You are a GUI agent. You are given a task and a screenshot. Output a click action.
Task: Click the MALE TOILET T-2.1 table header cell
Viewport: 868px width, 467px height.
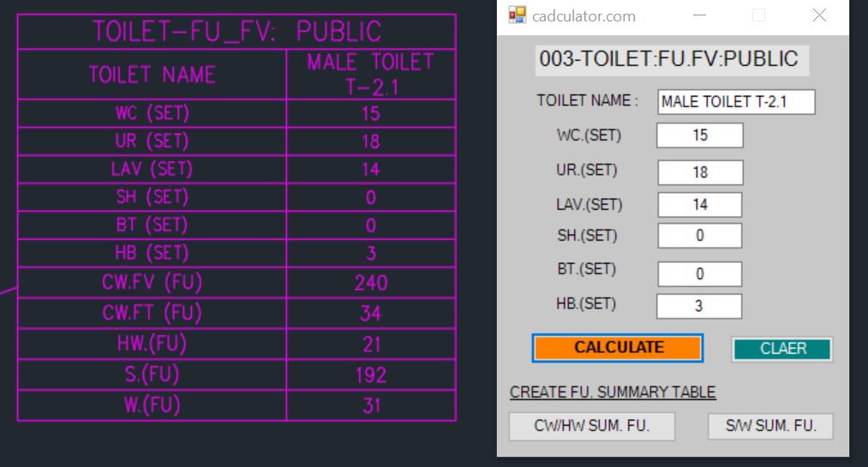click(370, 75)
